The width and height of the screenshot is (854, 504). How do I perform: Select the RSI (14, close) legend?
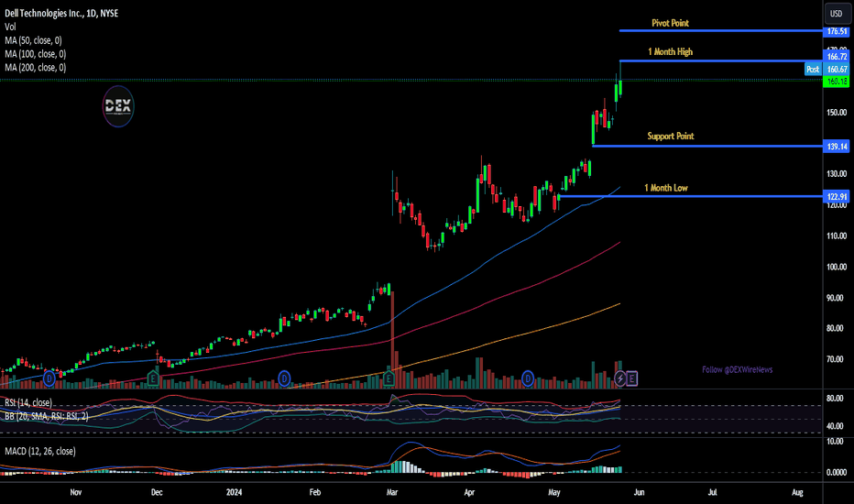28,402
